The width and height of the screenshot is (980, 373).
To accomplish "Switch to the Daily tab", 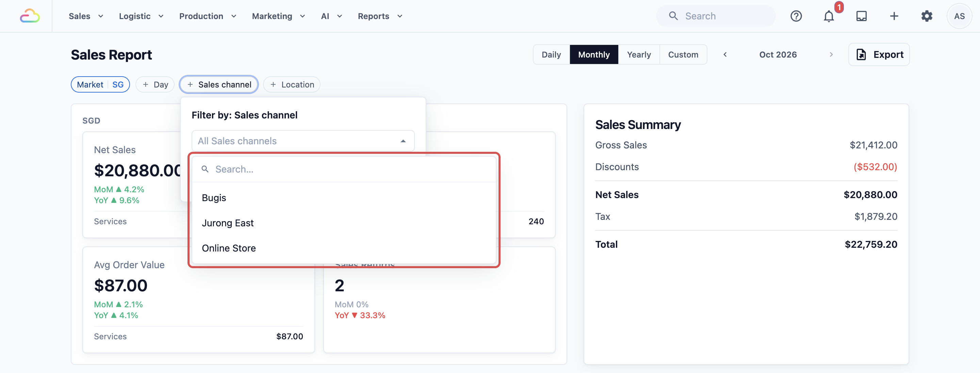I will tap(551, 54).
